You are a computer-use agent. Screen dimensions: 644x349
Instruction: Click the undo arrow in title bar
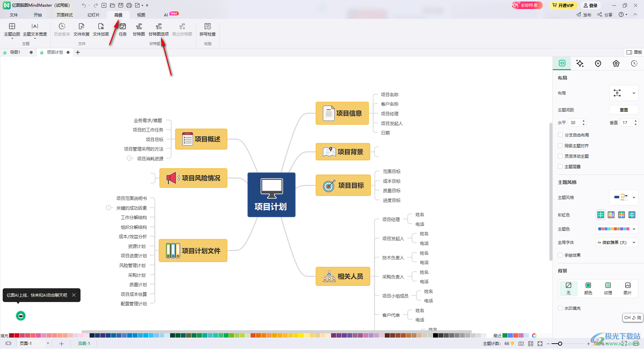84,5
